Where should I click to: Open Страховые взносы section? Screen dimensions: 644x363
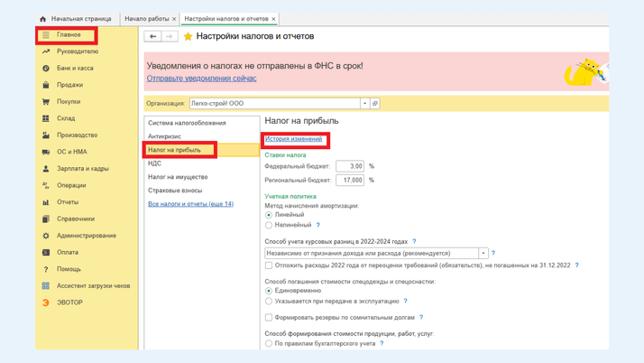click(175, 191)
